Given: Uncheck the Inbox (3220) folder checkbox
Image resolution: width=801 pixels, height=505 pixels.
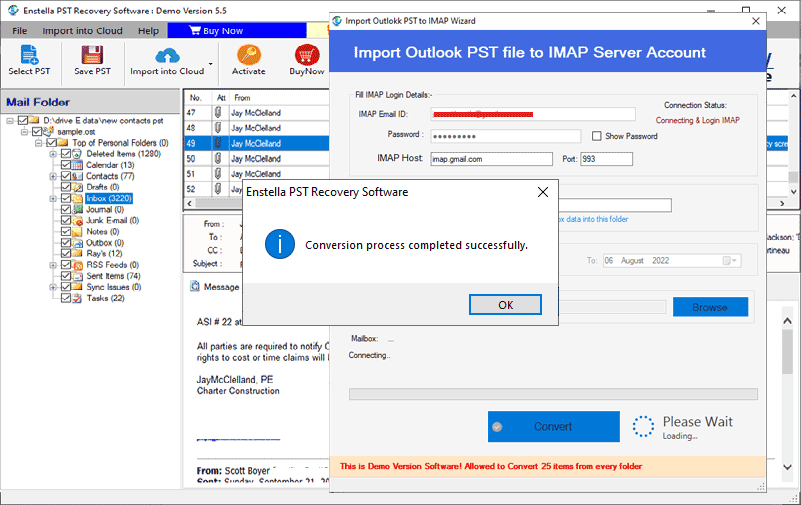Looking at the screenshot, I should click(x=66, y=198).
